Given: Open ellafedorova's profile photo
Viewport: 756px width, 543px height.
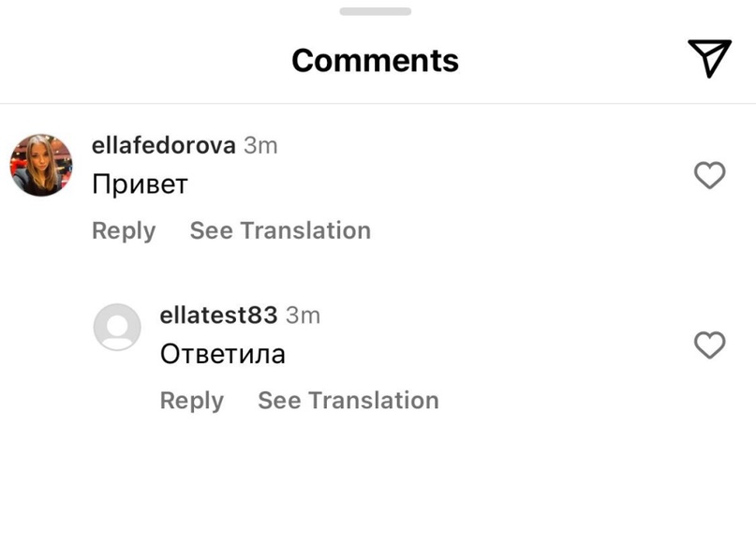Looking at the screenshot, I should (x=41, y=165).
